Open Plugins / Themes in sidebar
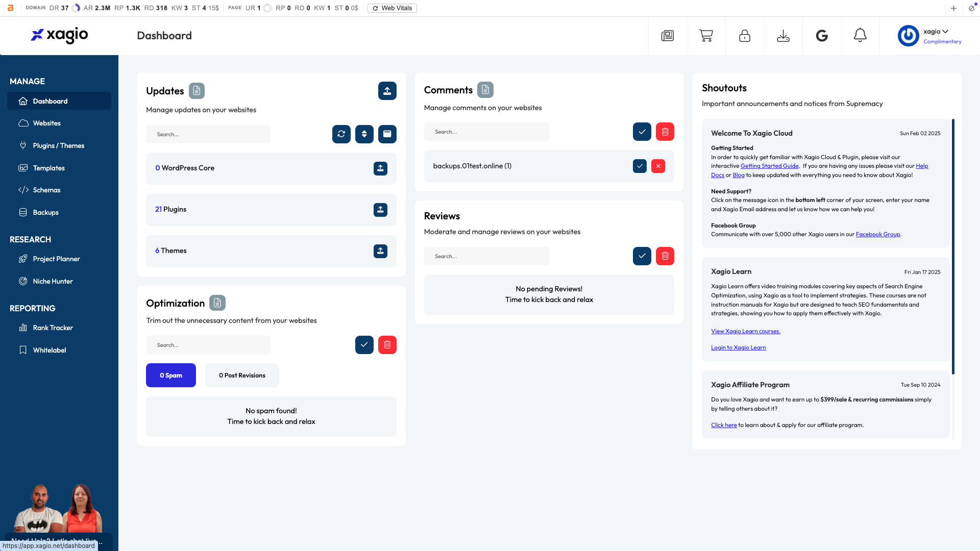980x551 pixels. click(x=59, y=145)
